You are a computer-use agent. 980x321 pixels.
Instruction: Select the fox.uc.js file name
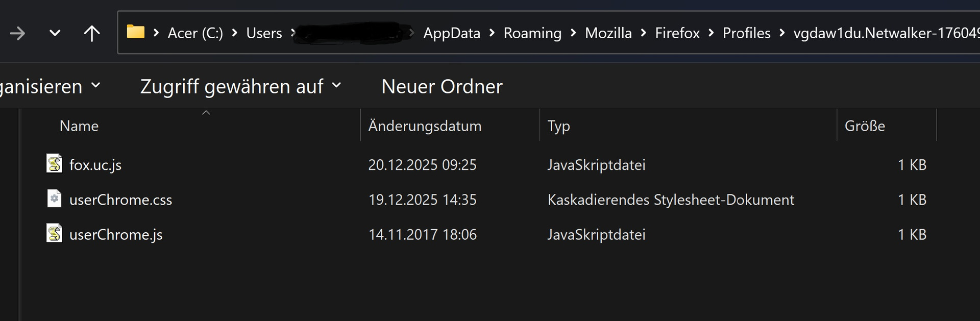[x=95, y=165]
